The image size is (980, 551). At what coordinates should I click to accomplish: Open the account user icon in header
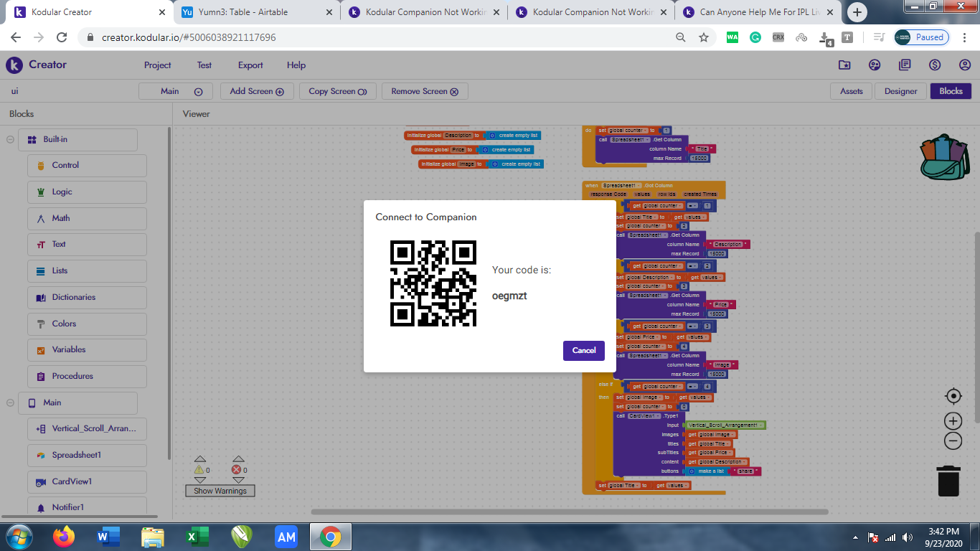pos(964,65)
